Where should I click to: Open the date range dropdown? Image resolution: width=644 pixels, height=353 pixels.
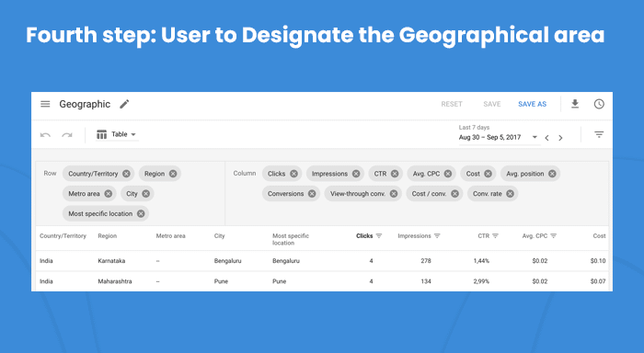[x=535, y=137]
